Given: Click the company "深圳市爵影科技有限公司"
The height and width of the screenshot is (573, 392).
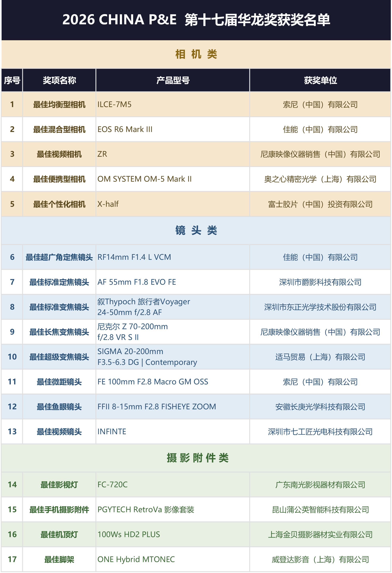Looking at the screenshot, I should tap(320, 282).
